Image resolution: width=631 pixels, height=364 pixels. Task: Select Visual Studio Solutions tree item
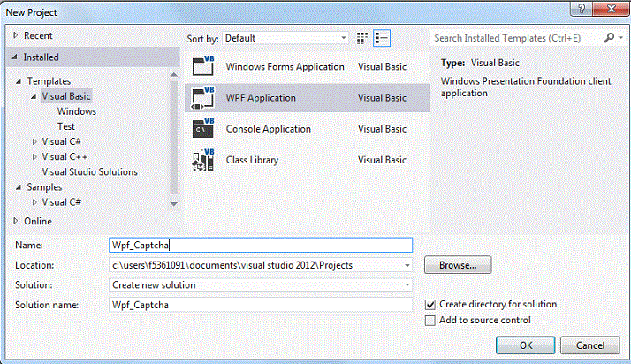90,171
